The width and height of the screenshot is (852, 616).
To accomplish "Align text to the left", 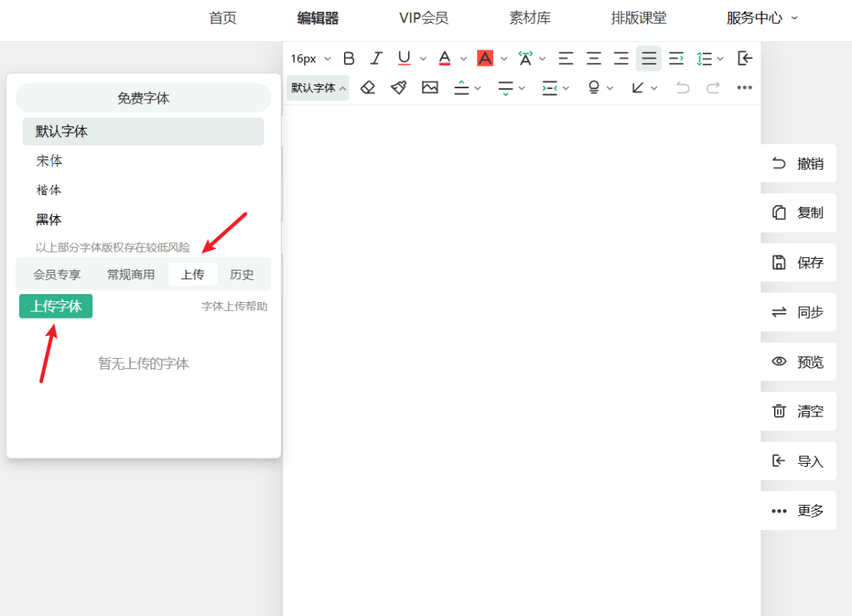I will tap(566, 58).
